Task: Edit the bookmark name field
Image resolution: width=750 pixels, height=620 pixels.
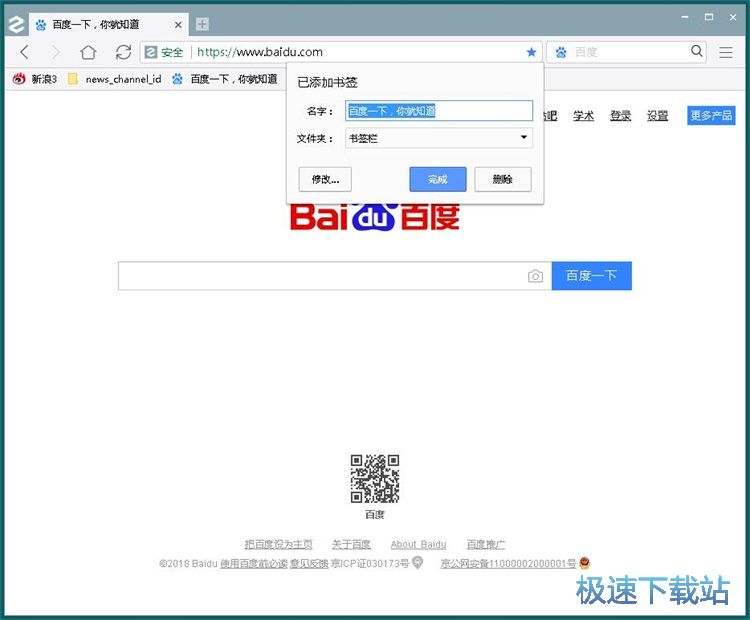Action: 439,111
